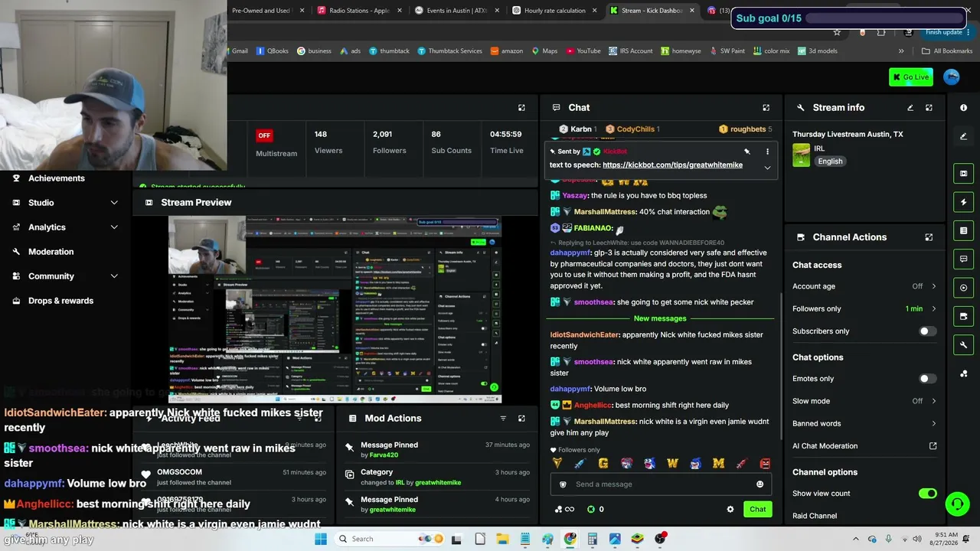Send message with the Chat button

[757, 510]
